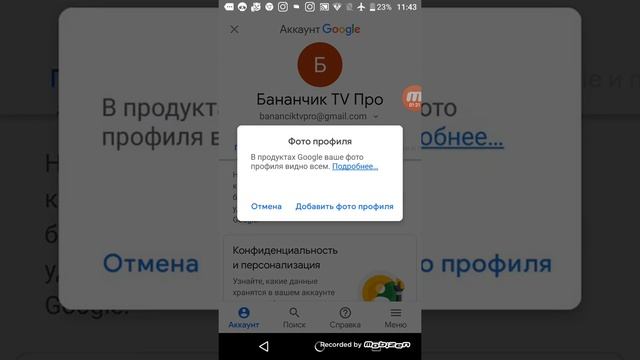
Task: Tap the orange "Б" profile avatar
Action: point(320,64)
